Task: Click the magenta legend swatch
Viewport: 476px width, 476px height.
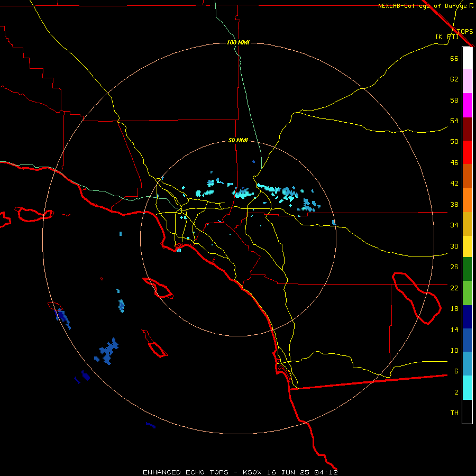Action: (x=467, y=105)
